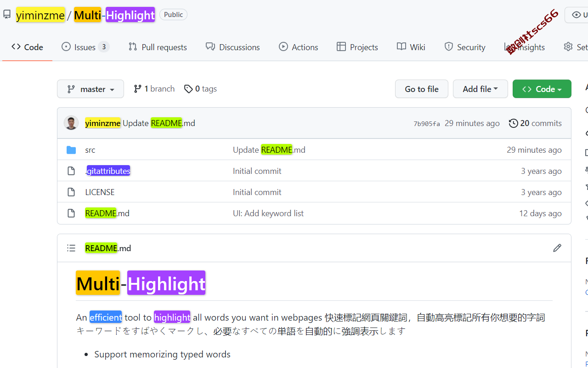
Task: Expand the master branch dropdown
Action: [90, 89]
